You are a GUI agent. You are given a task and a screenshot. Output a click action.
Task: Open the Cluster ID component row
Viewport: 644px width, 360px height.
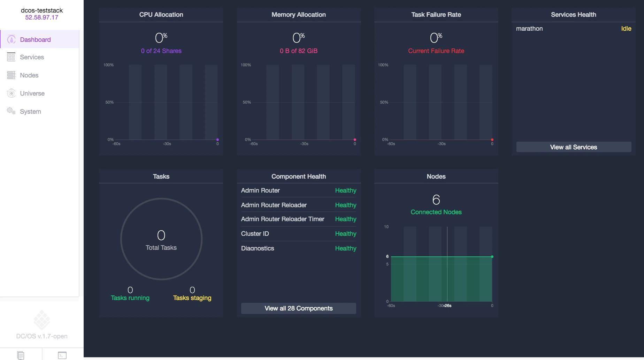(255, 234)
